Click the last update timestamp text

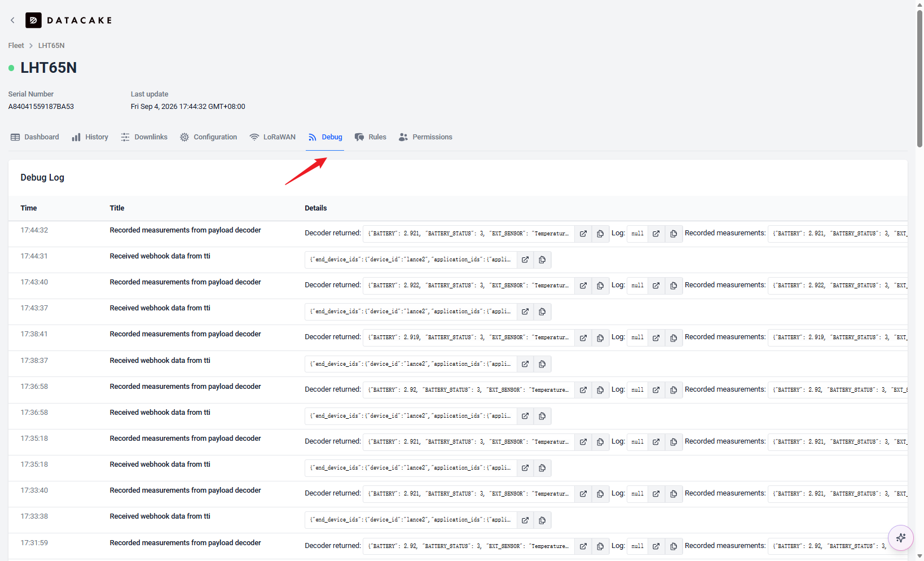(x=188, y=107)
